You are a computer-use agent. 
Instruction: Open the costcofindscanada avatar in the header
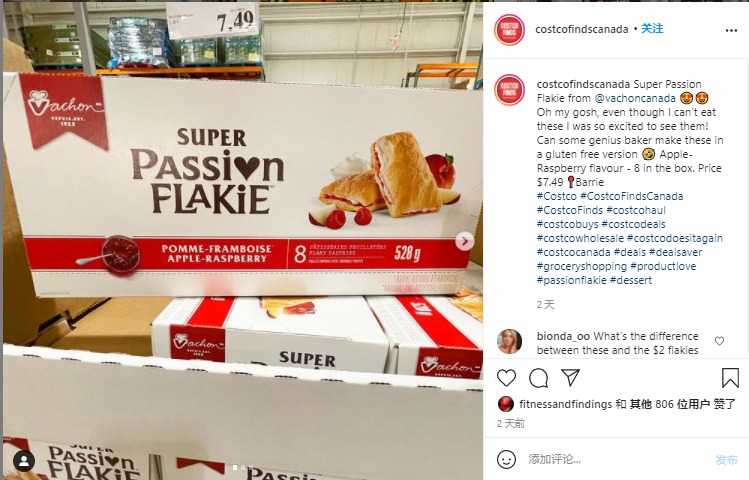tap(509, 30)
